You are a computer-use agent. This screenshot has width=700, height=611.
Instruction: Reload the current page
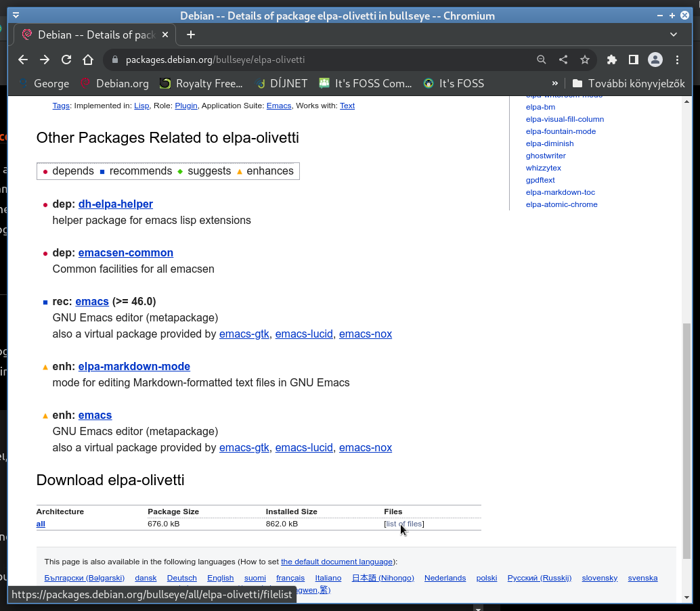66,60
